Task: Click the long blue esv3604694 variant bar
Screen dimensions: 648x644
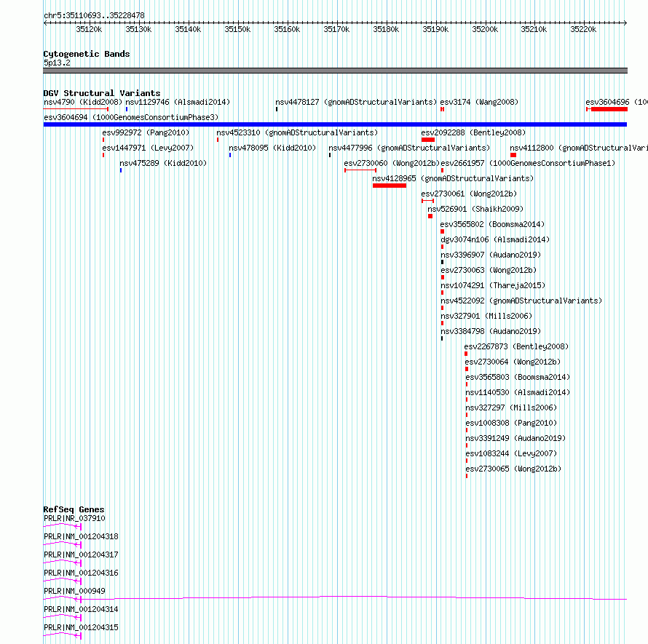Action: tap(335, 124)
